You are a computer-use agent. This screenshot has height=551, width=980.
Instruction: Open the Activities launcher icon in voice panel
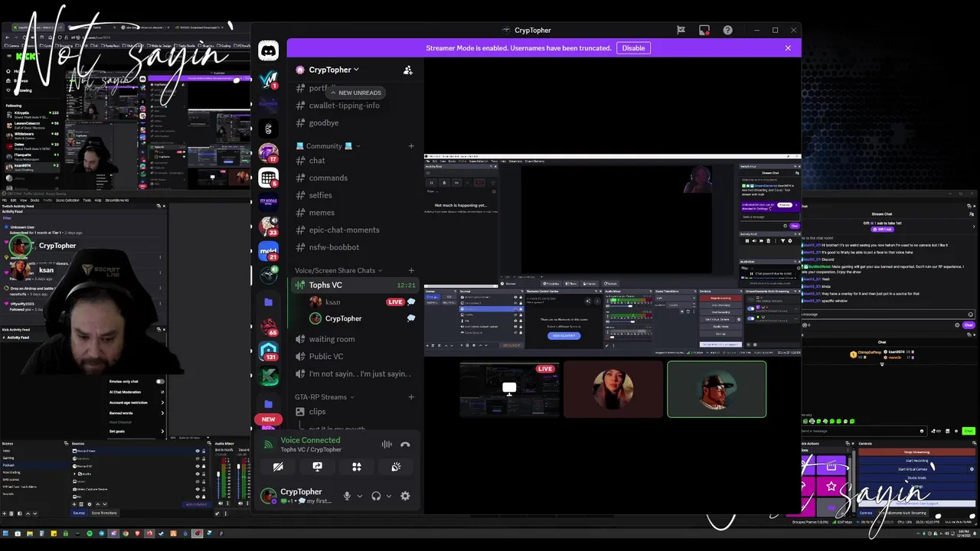(357, 467)
